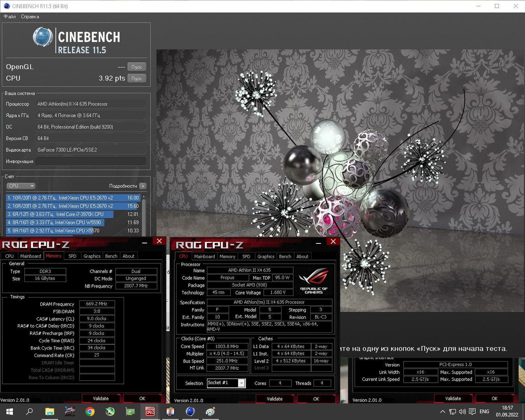525x420 pixels.
Task: Show hidden tray icons chevron
Action: pyautogui.click(x=443, y=411)
